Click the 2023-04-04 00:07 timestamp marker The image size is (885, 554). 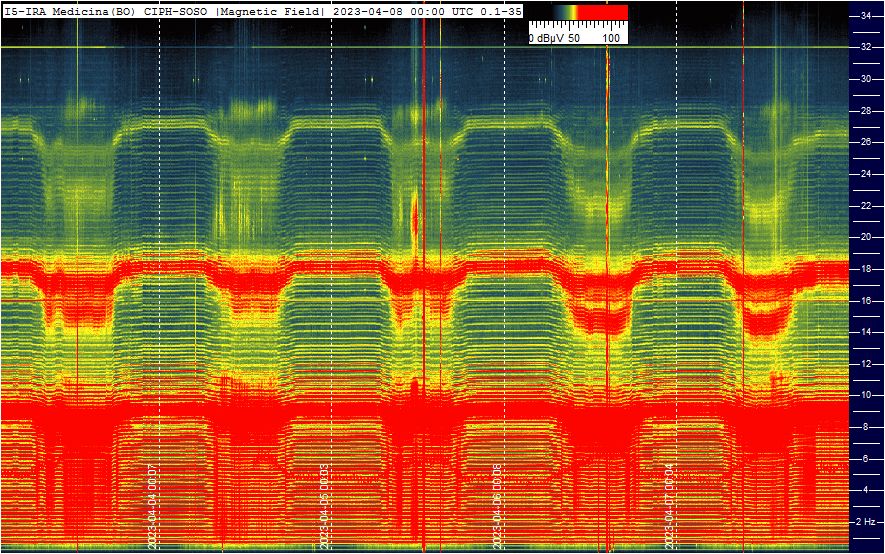[152, 507]
